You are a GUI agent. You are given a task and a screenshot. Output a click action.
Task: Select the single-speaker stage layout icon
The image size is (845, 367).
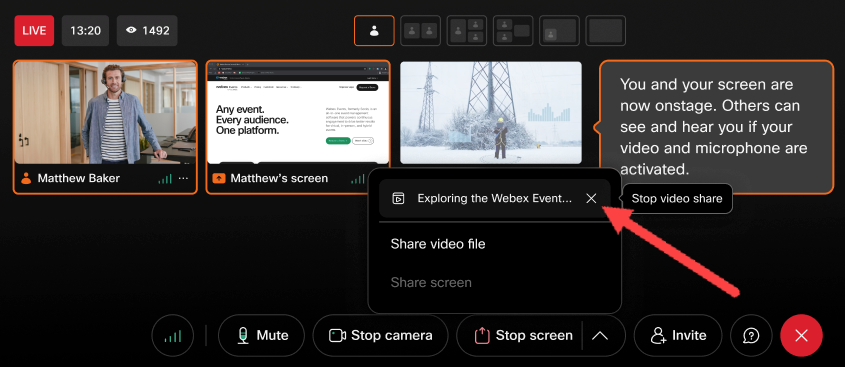pyautogui.click(x=374, y=31)
